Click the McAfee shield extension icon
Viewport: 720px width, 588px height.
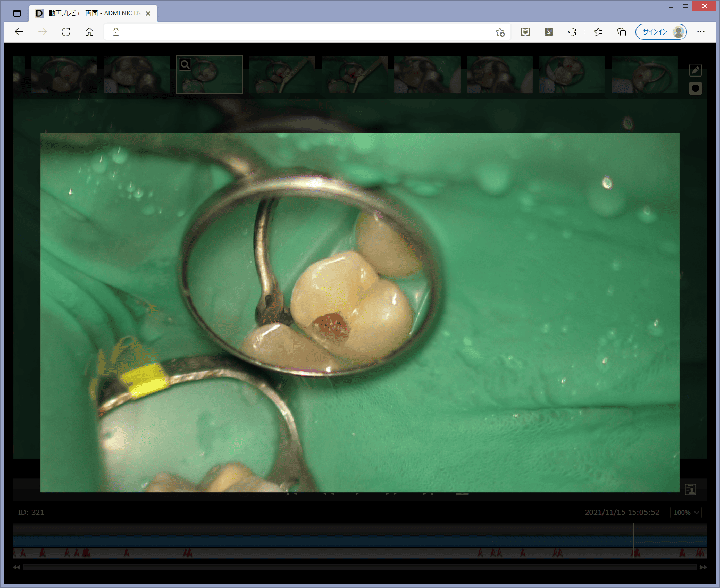tap(525, 32)
